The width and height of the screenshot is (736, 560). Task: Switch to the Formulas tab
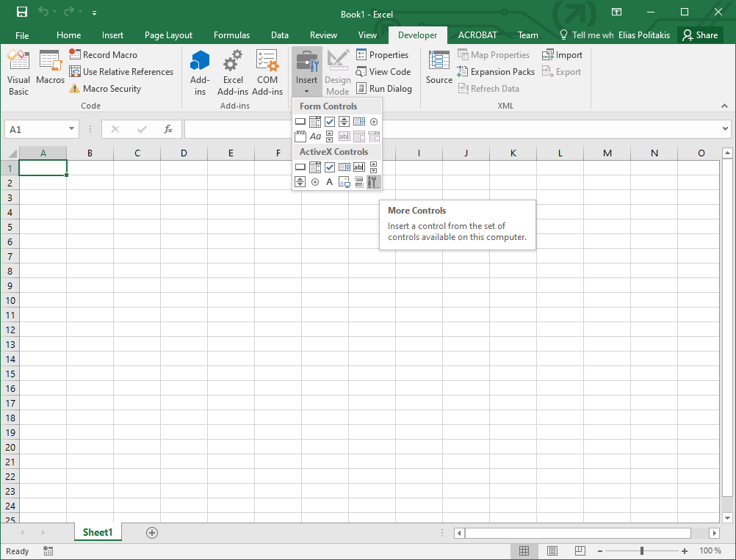coord(231,35)
